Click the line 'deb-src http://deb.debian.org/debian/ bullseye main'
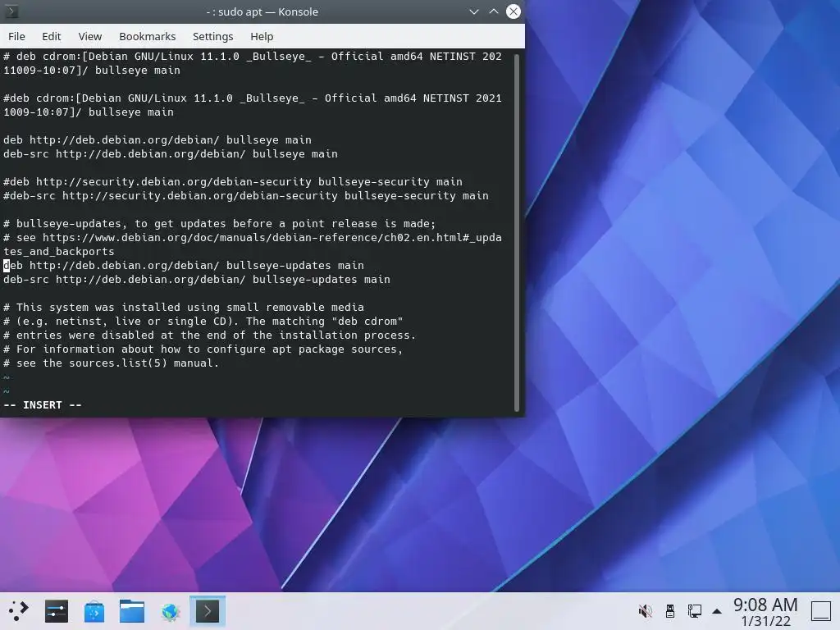Viewport: 840px width, 630px height. pos(171,153)
